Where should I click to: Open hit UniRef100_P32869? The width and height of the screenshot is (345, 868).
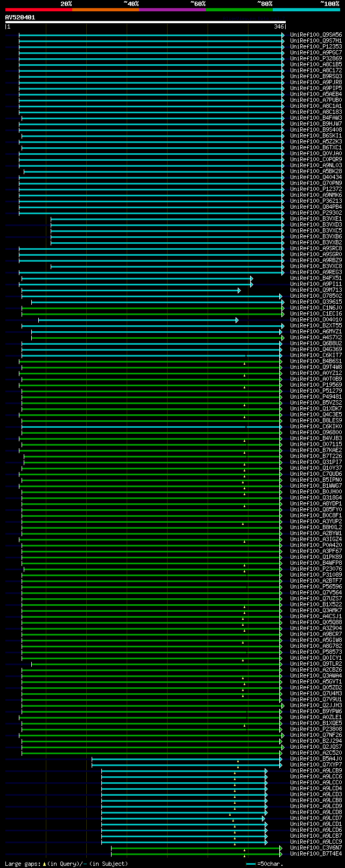click(316, 59)
